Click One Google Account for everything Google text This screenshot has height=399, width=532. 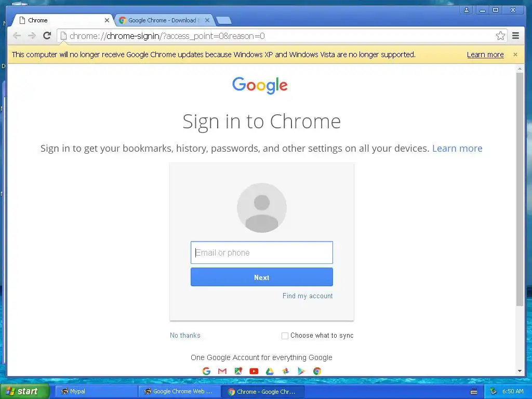[261, 357]
